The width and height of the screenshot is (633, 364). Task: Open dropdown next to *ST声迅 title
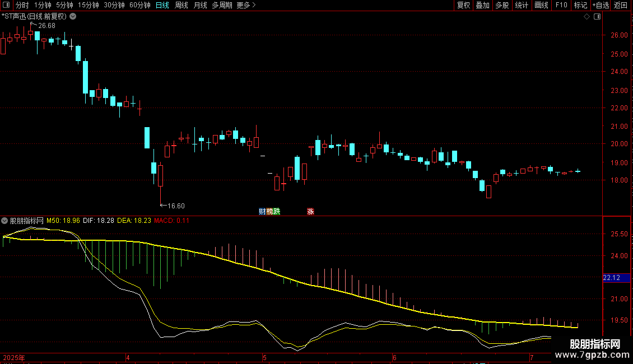[x=73, y=17]
